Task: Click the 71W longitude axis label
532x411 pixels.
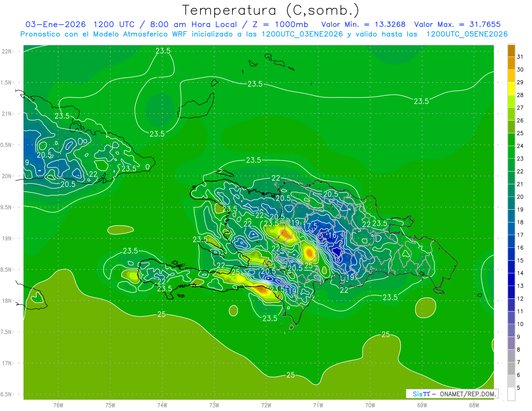Action: pyautogui.click(x=318, y=405)
